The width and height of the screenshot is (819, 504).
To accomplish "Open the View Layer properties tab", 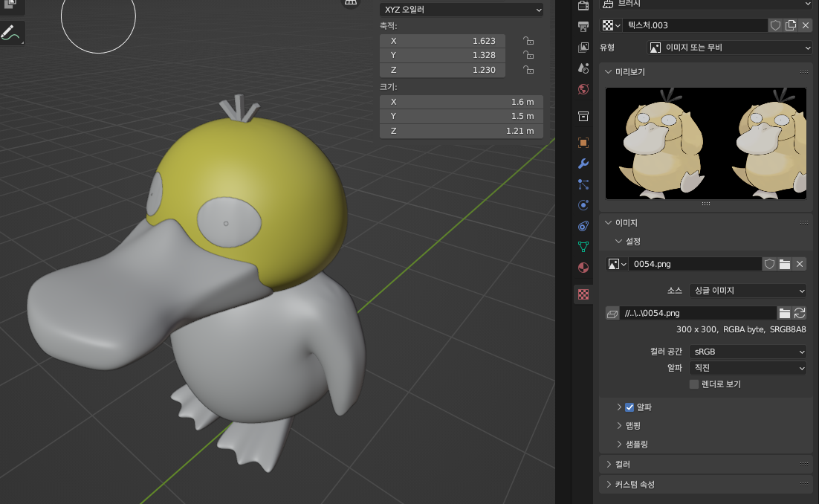I will [x=583, y=47].
